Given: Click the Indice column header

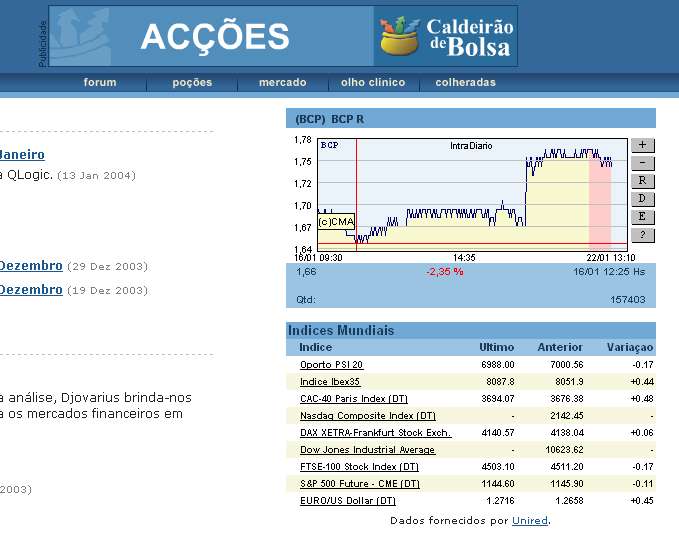Looking at the screenshot, I should (x=315, y=347).
